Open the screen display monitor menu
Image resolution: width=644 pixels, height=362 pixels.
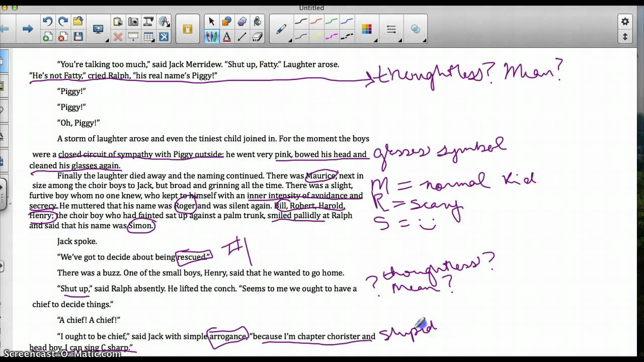pos(99,29)
